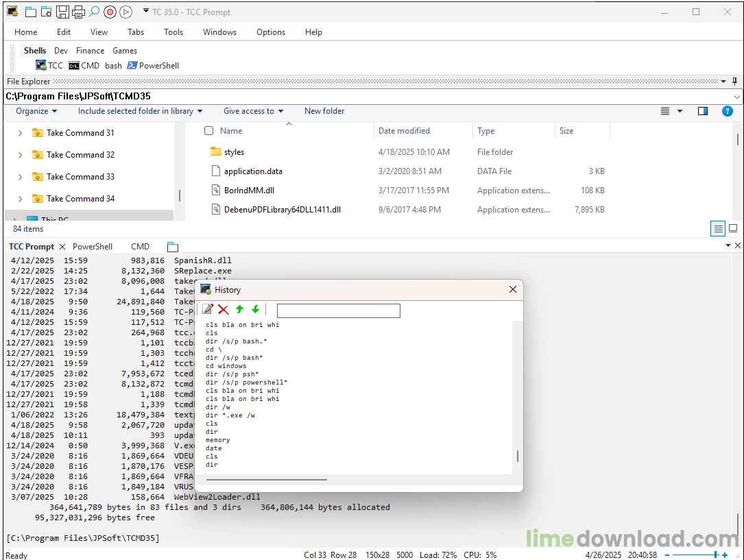The image size is (744, 560).
Task: Click the edit pencil icon in History window
Action: point(207,310)
